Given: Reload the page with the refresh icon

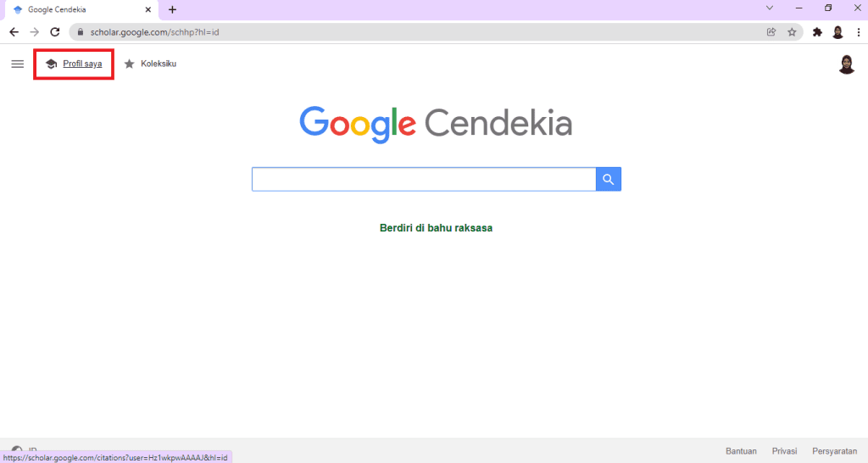Looking at the screenshot, I should click(55, 32).
